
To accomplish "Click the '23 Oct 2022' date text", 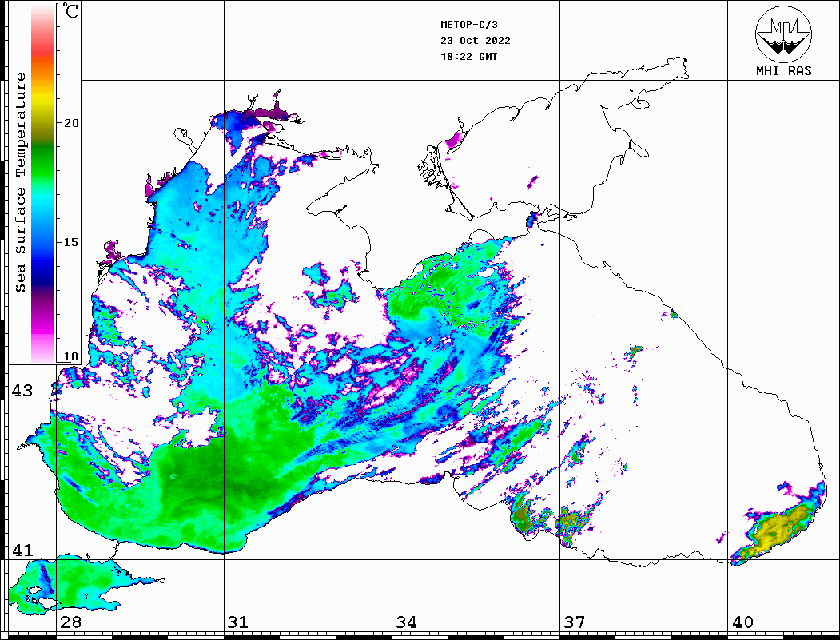I will point(476,41).
